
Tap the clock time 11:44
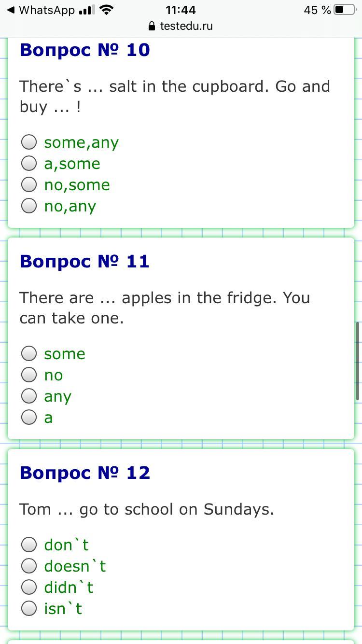pyautogui.click(x=181, y=10)
